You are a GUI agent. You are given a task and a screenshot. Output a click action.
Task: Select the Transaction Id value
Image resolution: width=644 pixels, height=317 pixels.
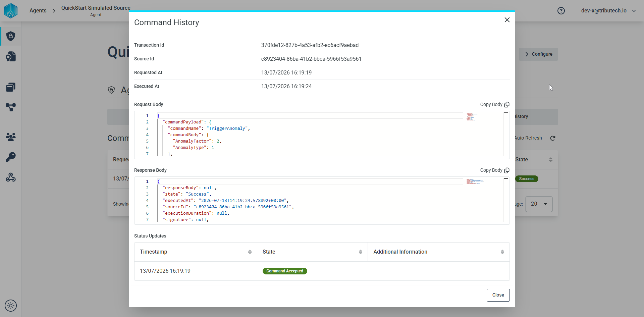pos(310,45)
